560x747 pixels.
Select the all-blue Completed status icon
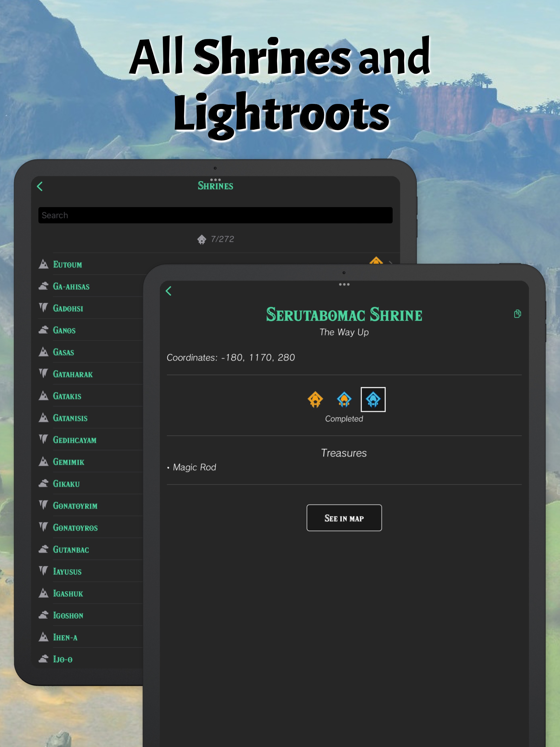373,399
